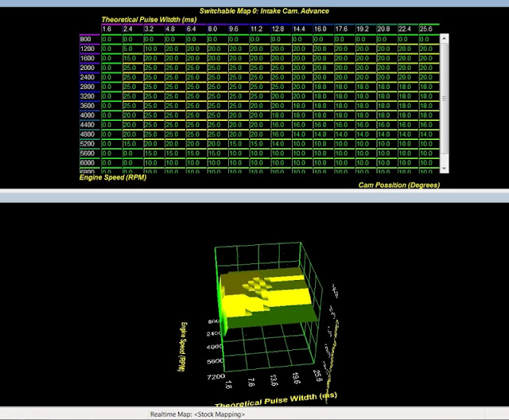Select the 4800 RPM row header
This screenshot has width=509, height=420.
[90, 134]
